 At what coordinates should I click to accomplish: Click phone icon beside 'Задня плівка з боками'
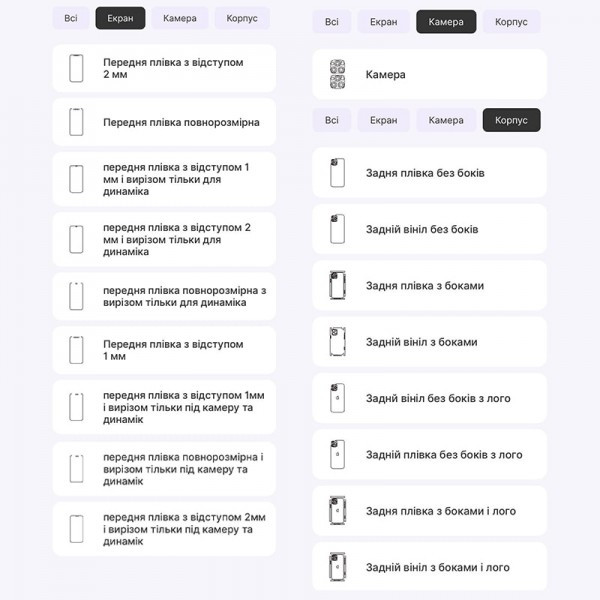pos(338,286)
